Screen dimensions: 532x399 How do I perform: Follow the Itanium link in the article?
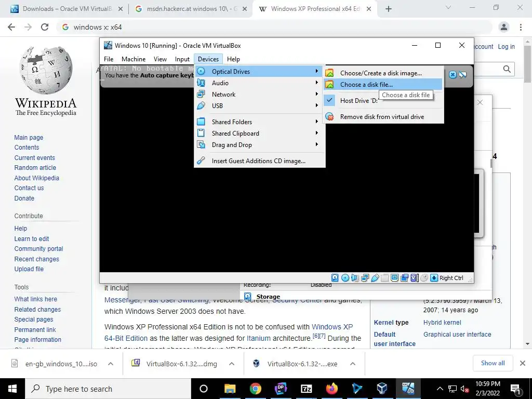[x=259, y=338]
